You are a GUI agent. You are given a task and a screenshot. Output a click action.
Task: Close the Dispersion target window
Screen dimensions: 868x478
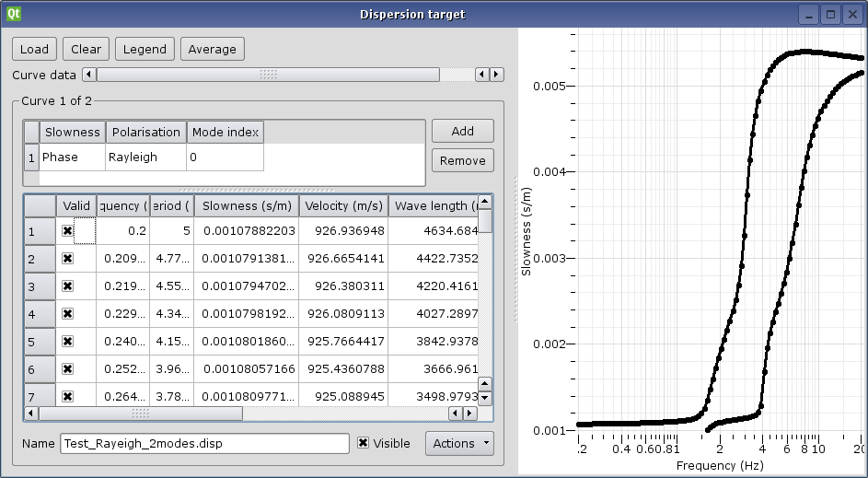[x=852, y=14]
